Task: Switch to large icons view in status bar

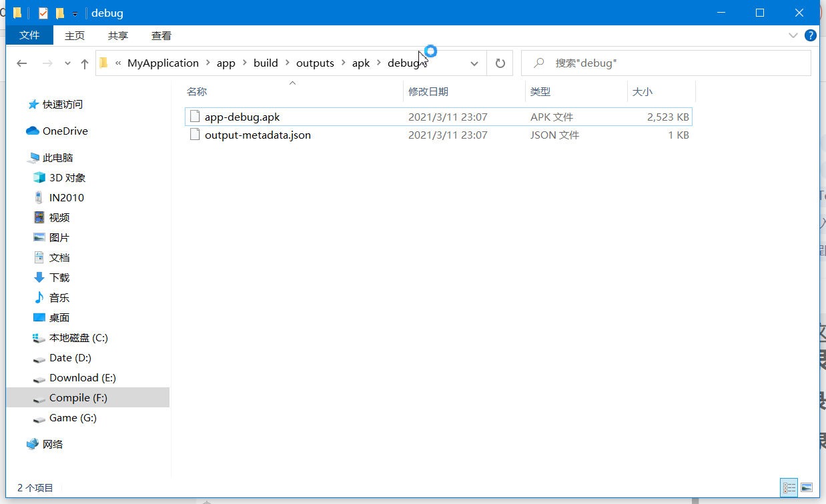Action: click(806, 488)
